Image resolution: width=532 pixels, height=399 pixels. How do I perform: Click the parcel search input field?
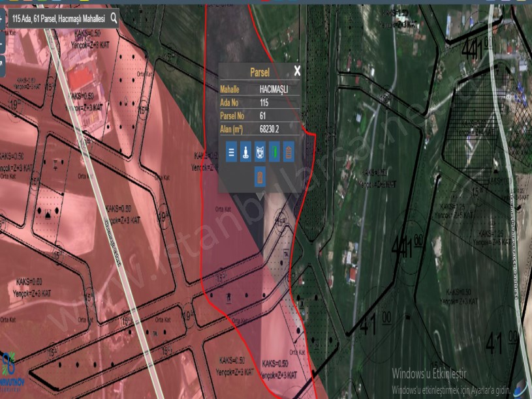pyautogui.click(x=57, y=19)
